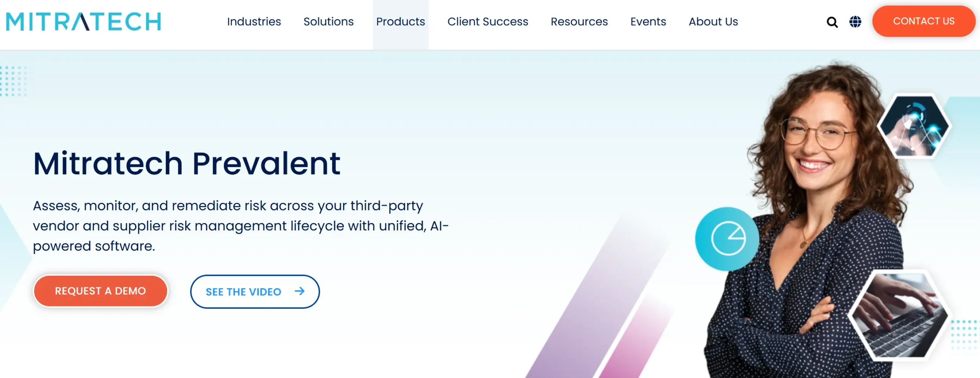
Task: Open the language globe icon
Action: [855, 22]
